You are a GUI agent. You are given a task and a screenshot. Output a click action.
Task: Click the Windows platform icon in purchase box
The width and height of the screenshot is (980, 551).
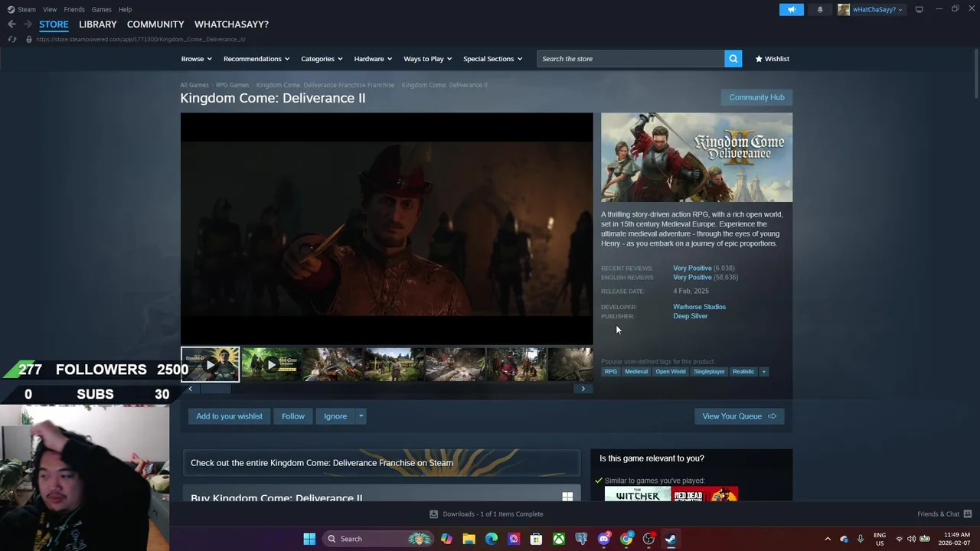click(x=567, y=497)
